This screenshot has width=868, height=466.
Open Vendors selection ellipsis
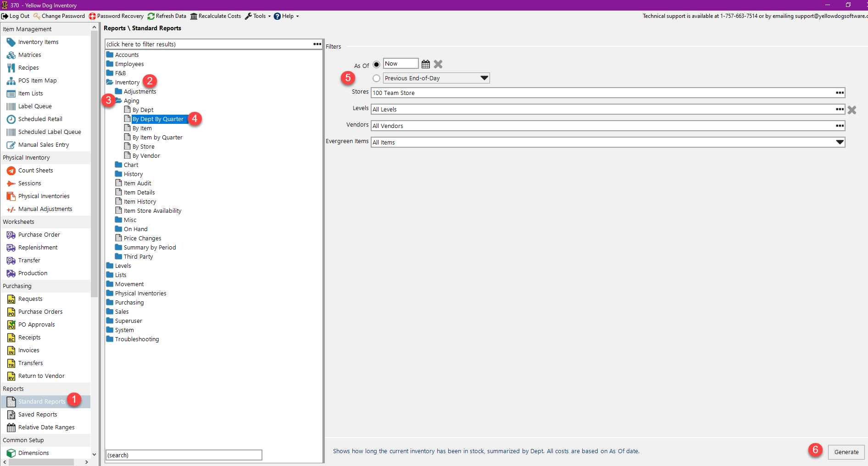(840, 126)
